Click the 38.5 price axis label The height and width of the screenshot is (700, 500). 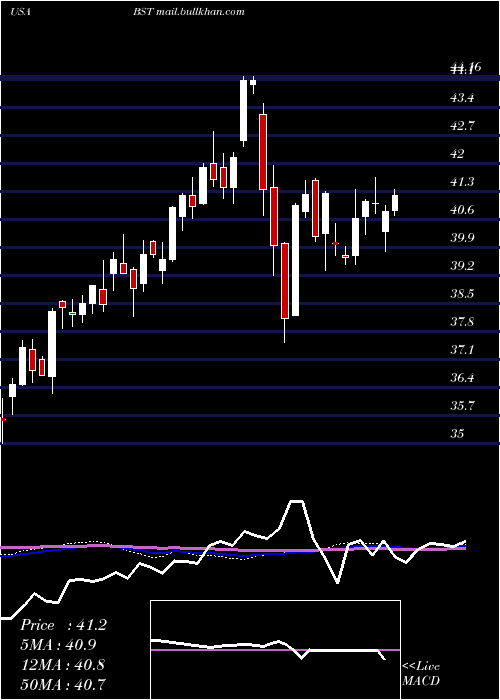click(462, 294)
